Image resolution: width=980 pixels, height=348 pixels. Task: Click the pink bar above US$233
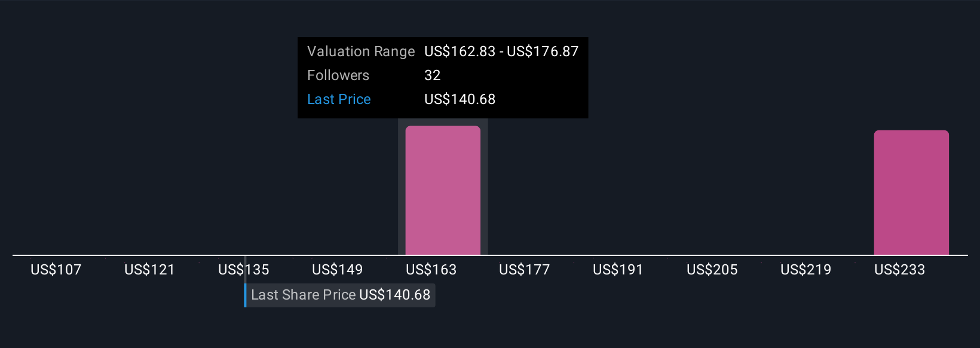pos(911,193)
